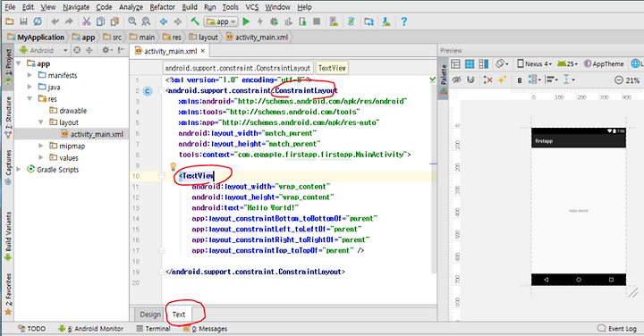Click the class gutter icon on line 2

point(148,91)
